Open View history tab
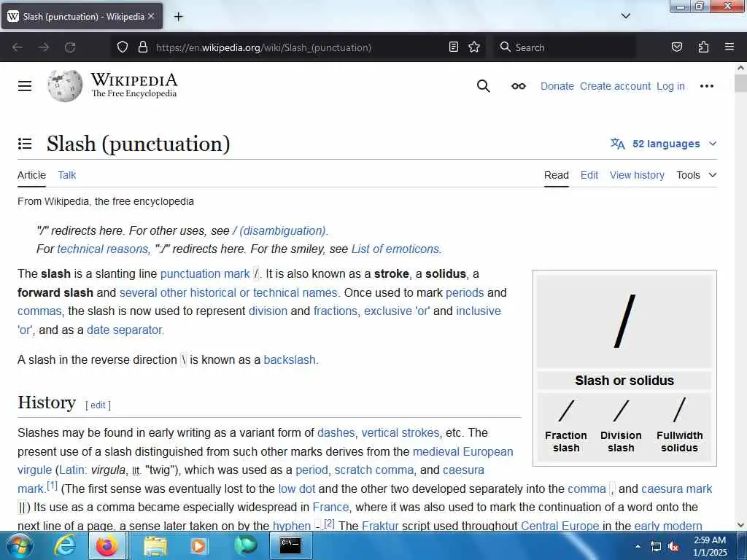 coord(637,175)
